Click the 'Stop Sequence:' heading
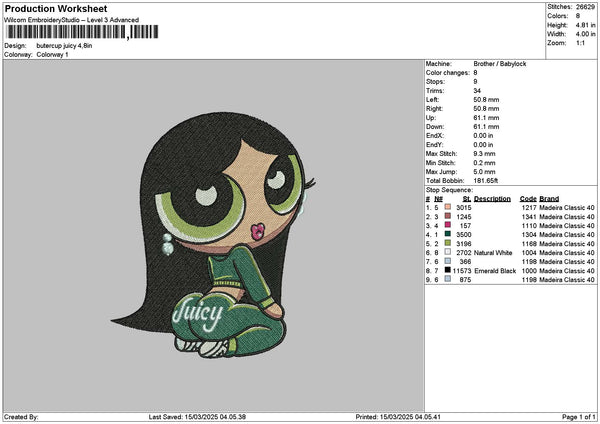This screenshot has height=424, width=600. click(x=449, y=190)
